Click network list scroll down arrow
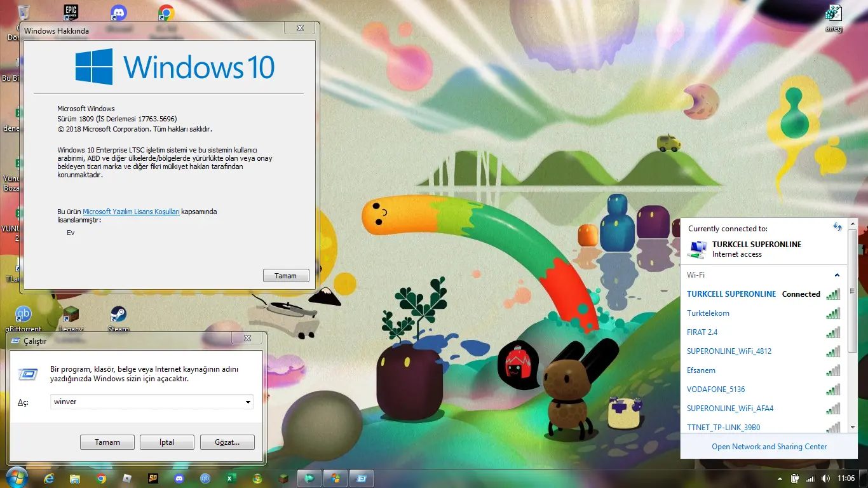This screenshot has height=488, width=868. 853,428
